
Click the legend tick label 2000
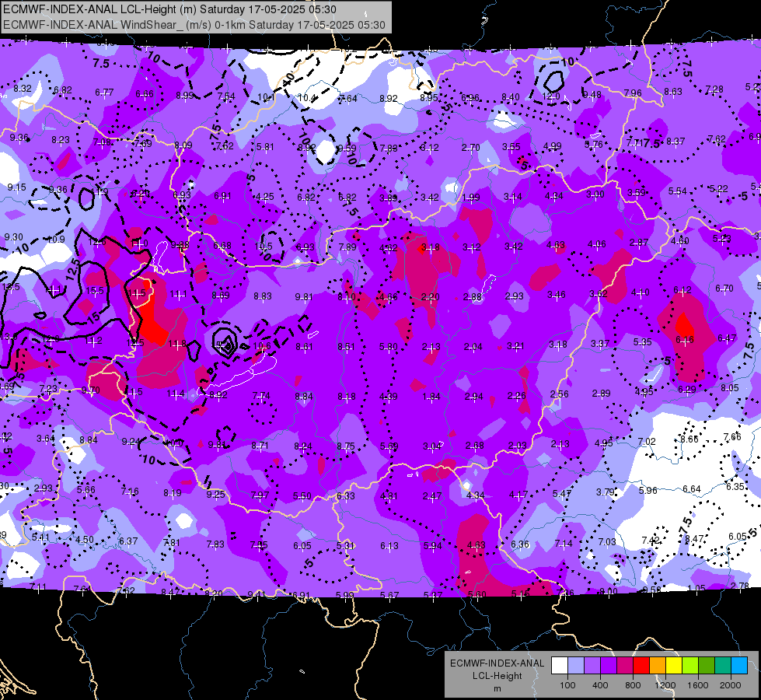(x=731, y=685)
